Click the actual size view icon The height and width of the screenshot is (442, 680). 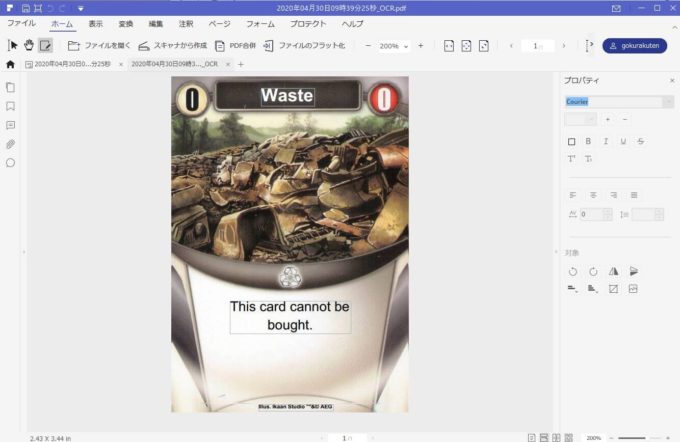click(x=484, y=46)
